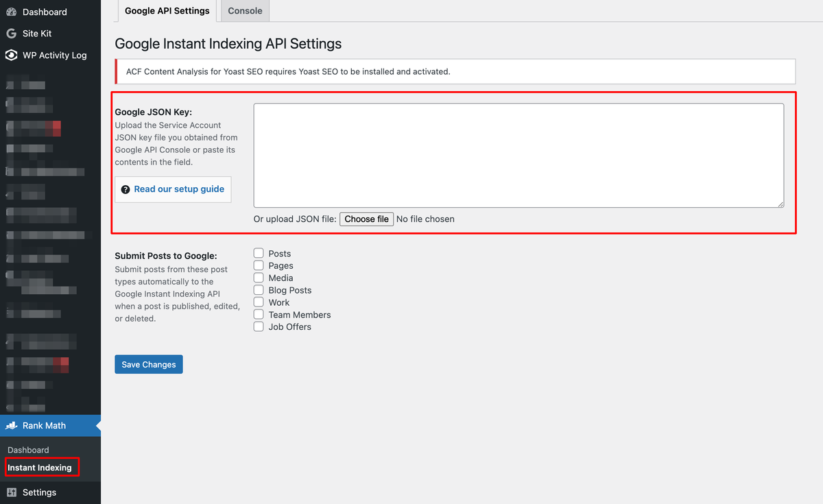This screenshot has width=823, height=504.
Task: Click the Dashboard gauge icon in sidebar
Action: [11, 12]
